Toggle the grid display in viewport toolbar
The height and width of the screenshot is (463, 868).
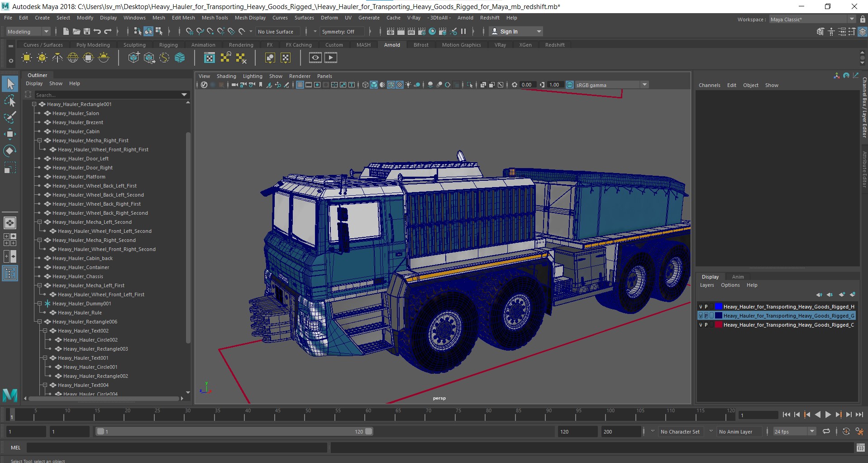tap(300, 85)
